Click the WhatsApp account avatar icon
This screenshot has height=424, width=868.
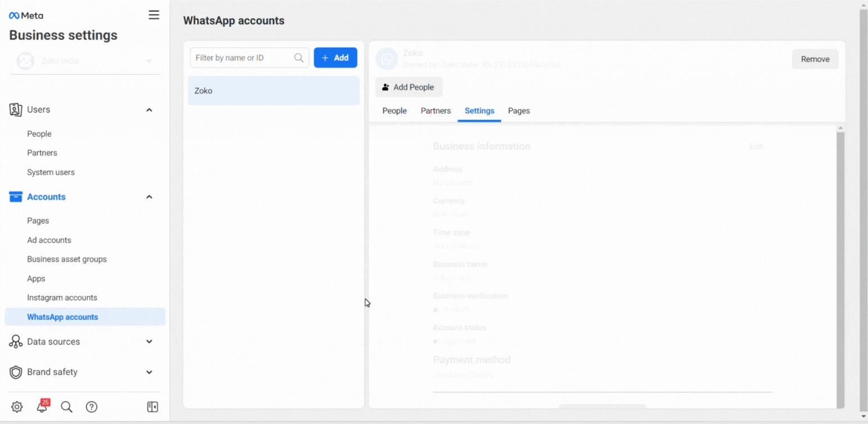tap(387, 59)
